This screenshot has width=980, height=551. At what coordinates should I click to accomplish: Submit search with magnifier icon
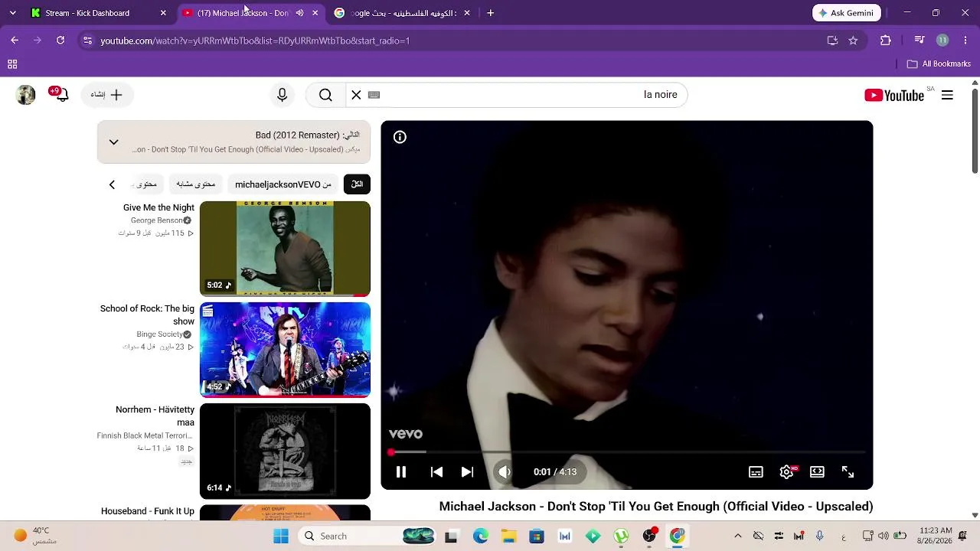click(x=325, y=95)
